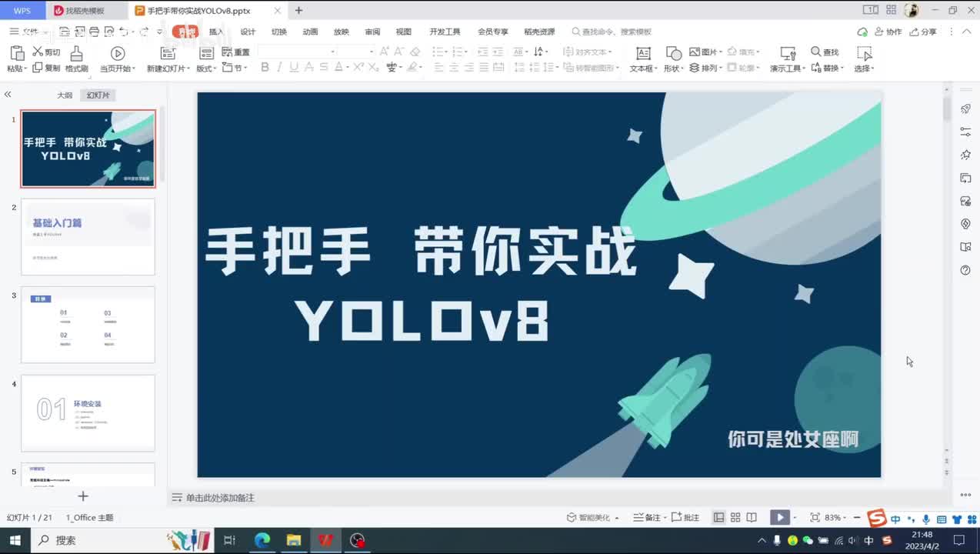Click the notes field 单击此处添加备注
Image resolution: width=980 pixels, height=554 pixels.
(220, 498)
